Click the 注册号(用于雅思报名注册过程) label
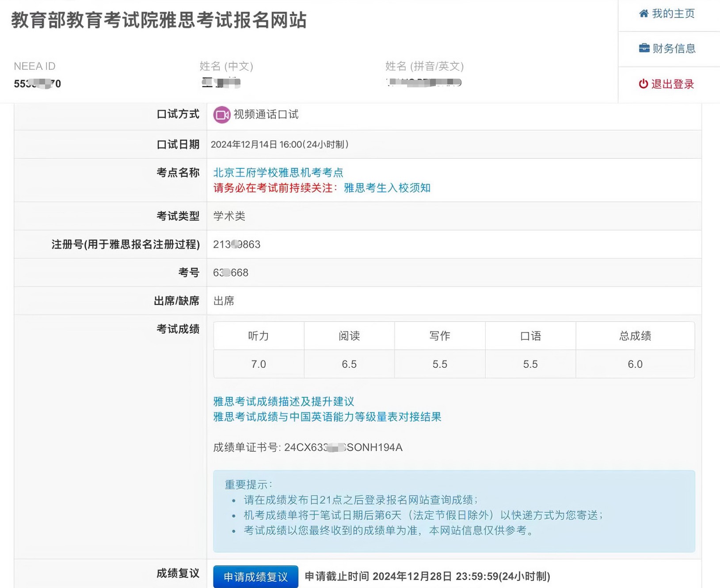Viewport: 720px width, 588px height. coord(126,244)
